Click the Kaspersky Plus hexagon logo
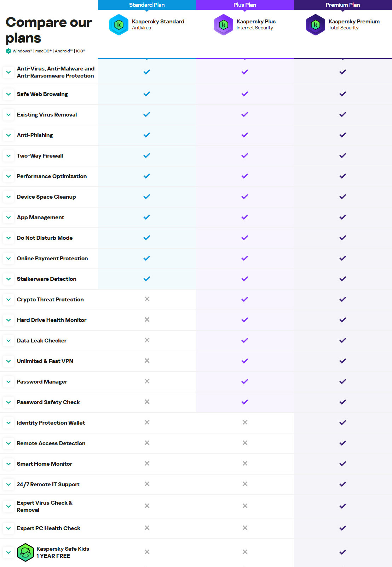The image size is (392, 567). [x=224, y=25]
